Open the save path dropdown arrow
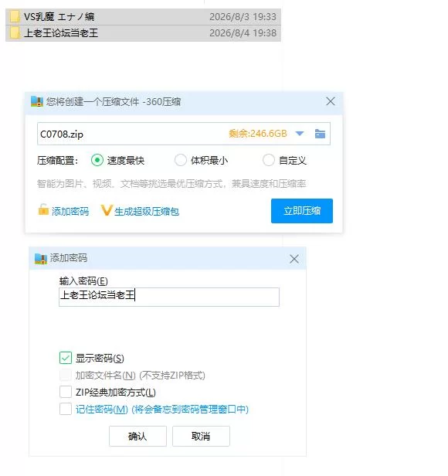The image size is (448, 476). 300,134
